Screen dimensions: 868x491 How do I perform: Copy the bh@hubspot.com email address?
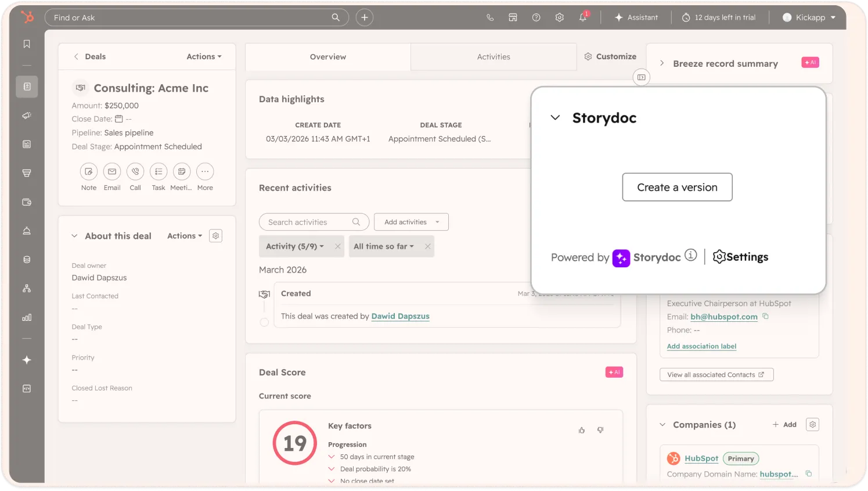766,317
